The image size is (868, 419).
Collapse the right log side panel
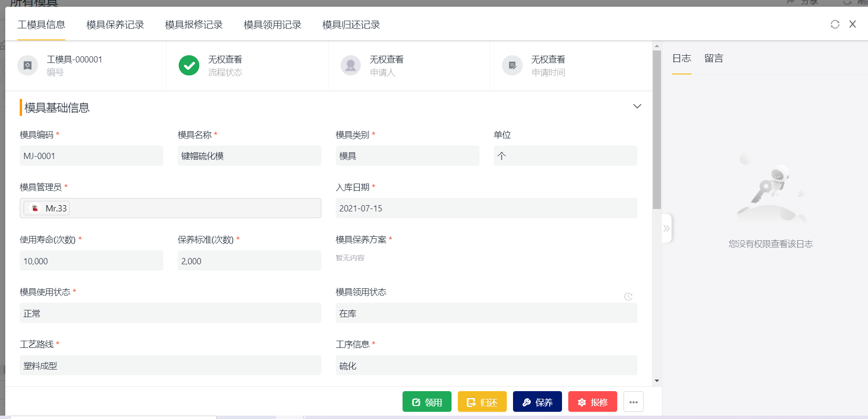[666, 229]
